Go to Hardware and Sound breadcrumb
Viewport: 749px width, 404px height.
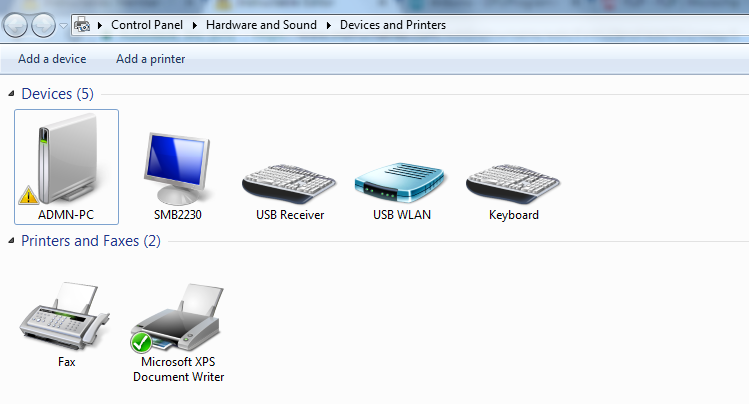[x=262, y=25]
